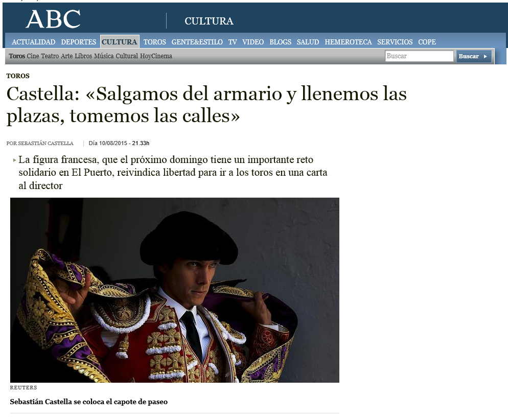Open the HEMEROTECA archive section

click(x=348, y=42)
